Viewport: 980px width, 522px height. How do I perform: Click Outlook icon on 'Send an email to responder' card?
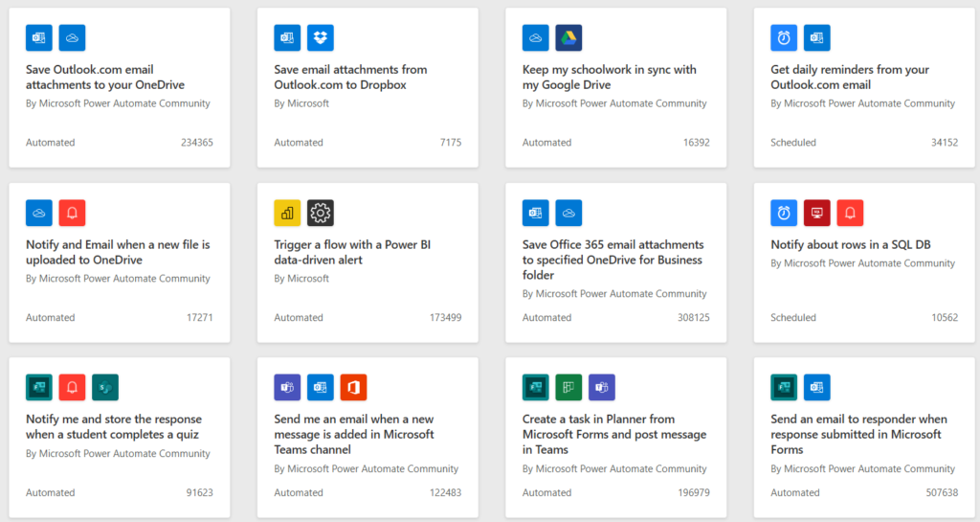pos(816,387)
